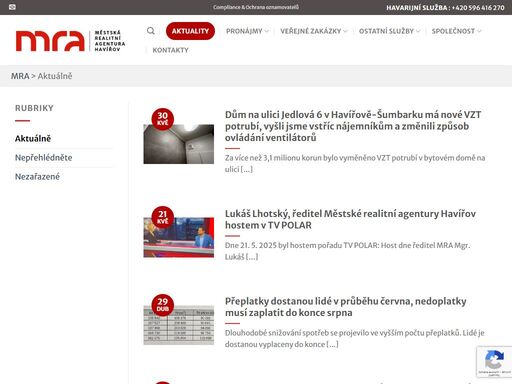This screenshot has width=512, height=384.
Task: Expand the Společnost dropdown menu
Action: 456,31
